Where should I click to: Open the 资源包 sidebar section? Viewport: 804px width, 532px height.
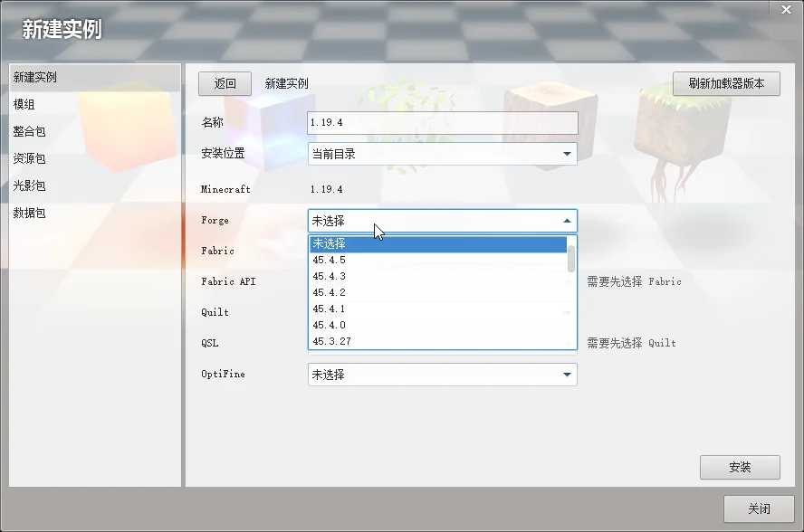click(95, 159)
